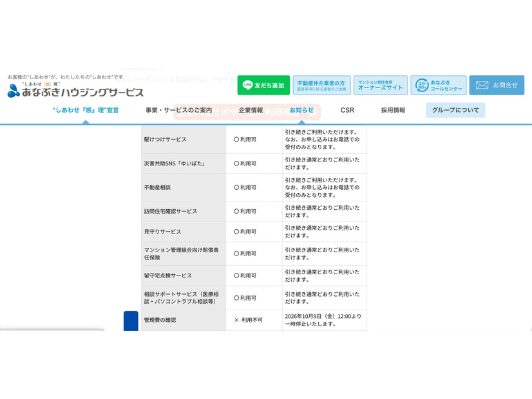Viewport: 532px width, 399px height.
Task: Open the 採用情報 menu item
Action: (393, 110)
